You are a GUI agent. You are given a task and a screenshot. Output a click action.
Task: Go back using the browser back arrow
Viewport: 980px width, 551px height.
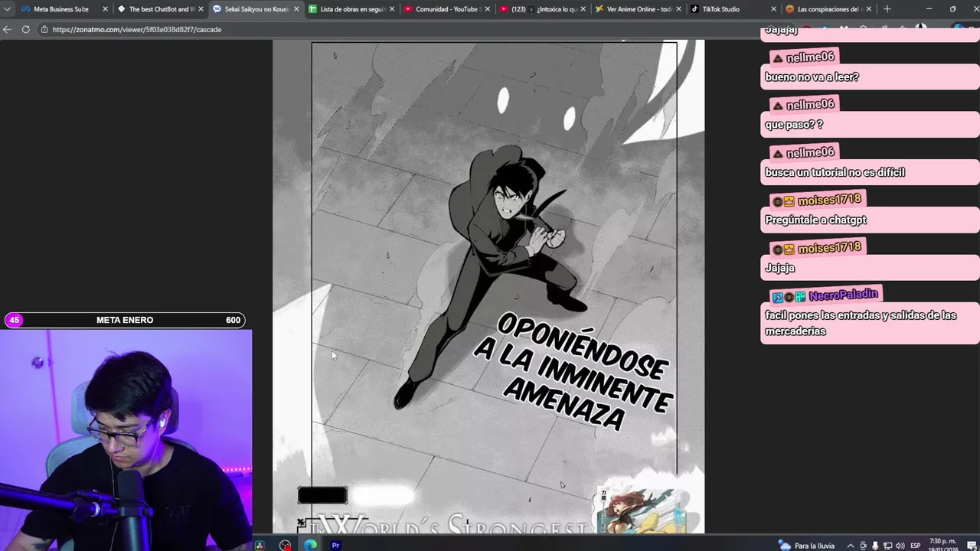pos(7,29)
